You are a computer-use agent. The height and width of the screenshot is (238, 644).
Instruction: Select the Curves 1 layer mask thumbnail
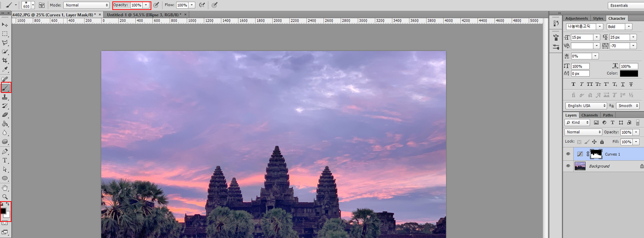[x=596, y=154]
